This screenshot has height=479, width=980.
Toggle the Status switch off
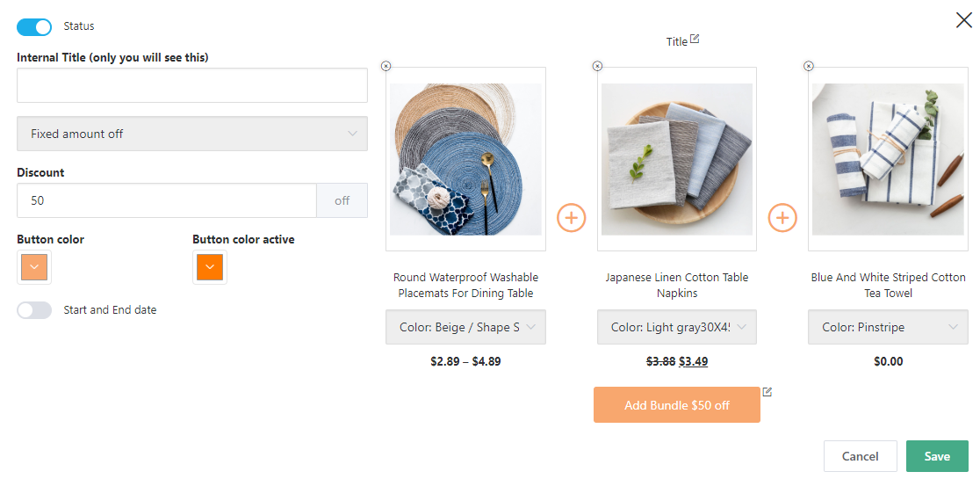coord(34,27)
